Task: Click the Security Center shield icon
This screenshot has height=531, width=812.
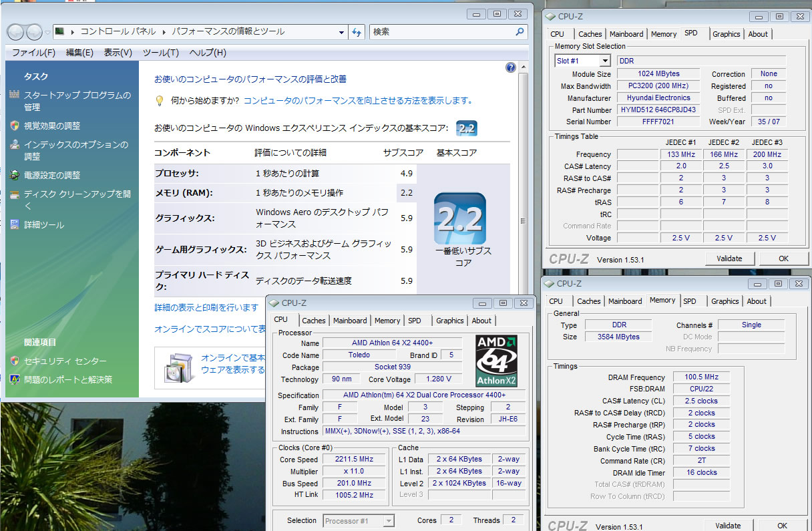Action: (x=15, y=361)
